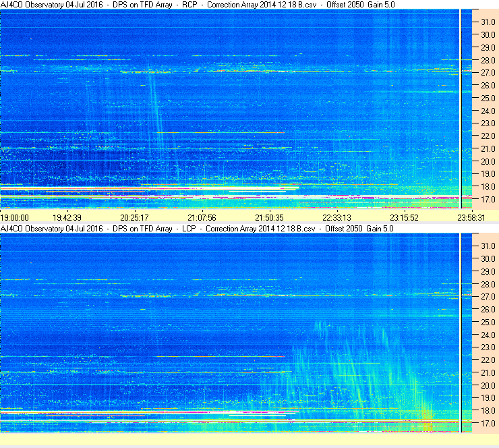499x448 pixels.
Task: Select 22.0 frequency label on RCP chart
Action: pyautogui.click(x=488, y=136)
